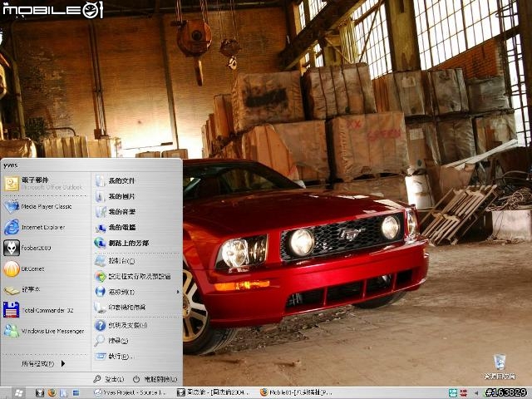This screenshot has width=532, height=399.
Task: Launch foobar2000 from Start menu
Action: 46,248
